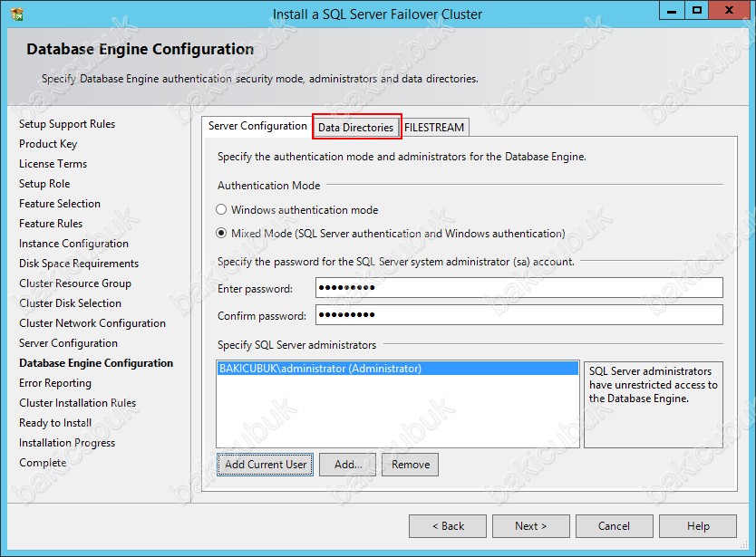Image resolution: width=756 pixels, height=557 pixels.
Task: Proceed with the Next button
Action: tap(531, 526)
